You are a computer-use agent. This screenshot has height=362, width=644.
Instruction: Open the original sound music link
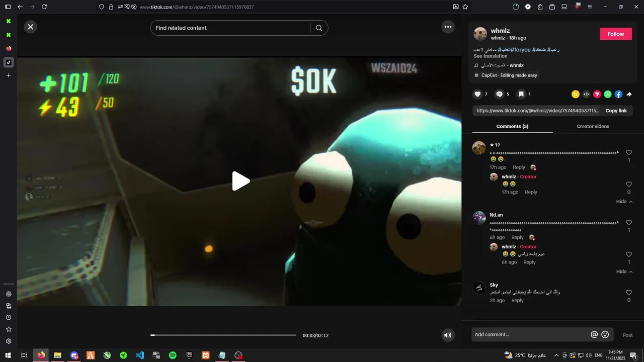coord(502,65)
